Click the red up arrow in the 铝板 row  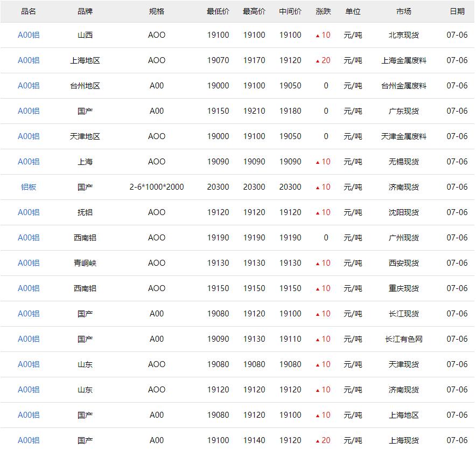click(318, 188)
